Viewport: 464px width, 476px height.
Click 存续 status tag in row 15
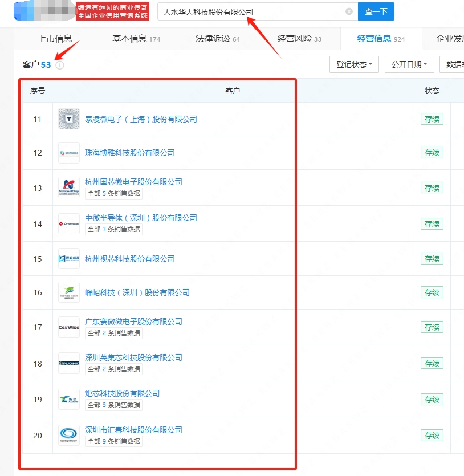(432, 259)
